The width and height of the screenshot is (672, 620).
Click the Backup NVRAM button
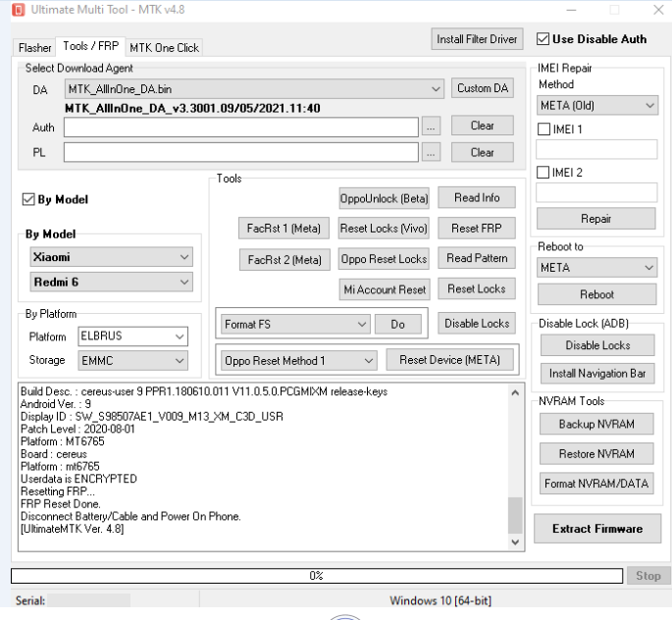[596, 424]
